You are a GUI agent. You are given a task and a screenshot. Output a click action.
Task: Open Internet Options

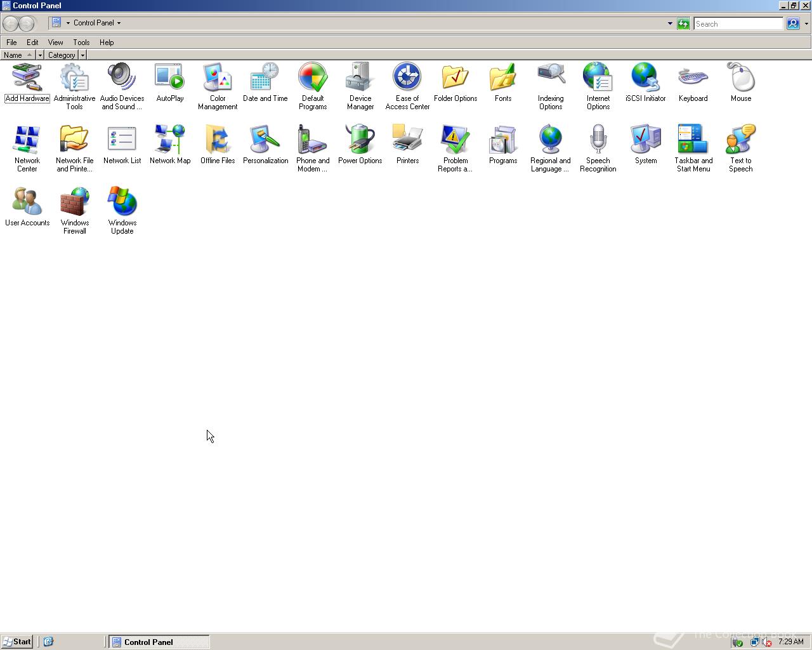click(598, 86)
